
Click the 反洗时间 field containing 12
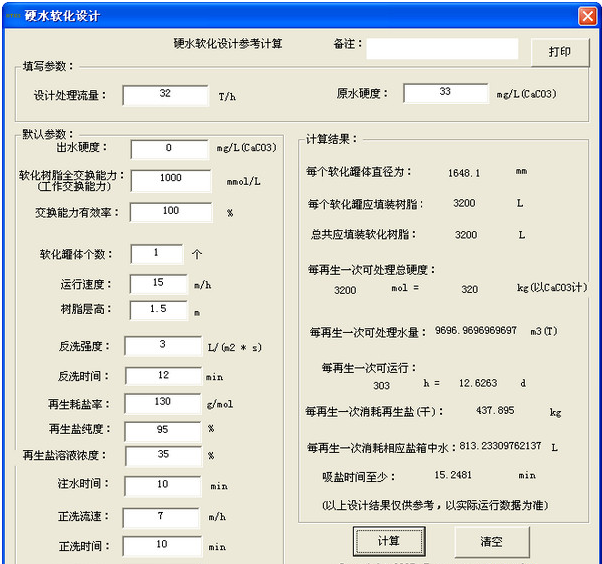coord(163,375)
